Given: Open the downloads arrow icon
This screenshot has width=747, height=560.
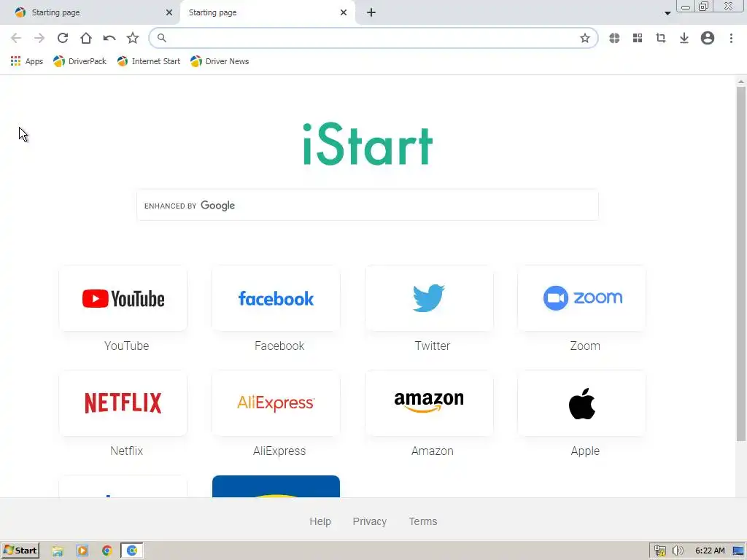Looking at the screenshot, I should coord(684,38).
